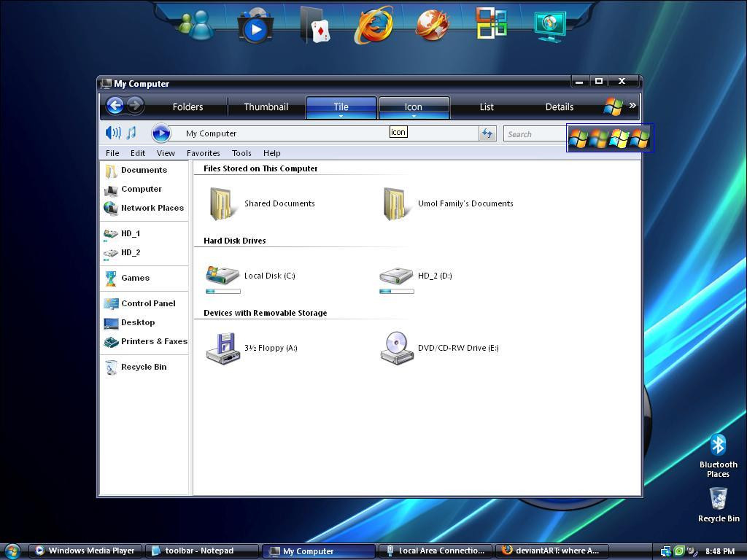Open Computer in the sidebar
This screenshot has width=747, height=560.
(133, 190)
